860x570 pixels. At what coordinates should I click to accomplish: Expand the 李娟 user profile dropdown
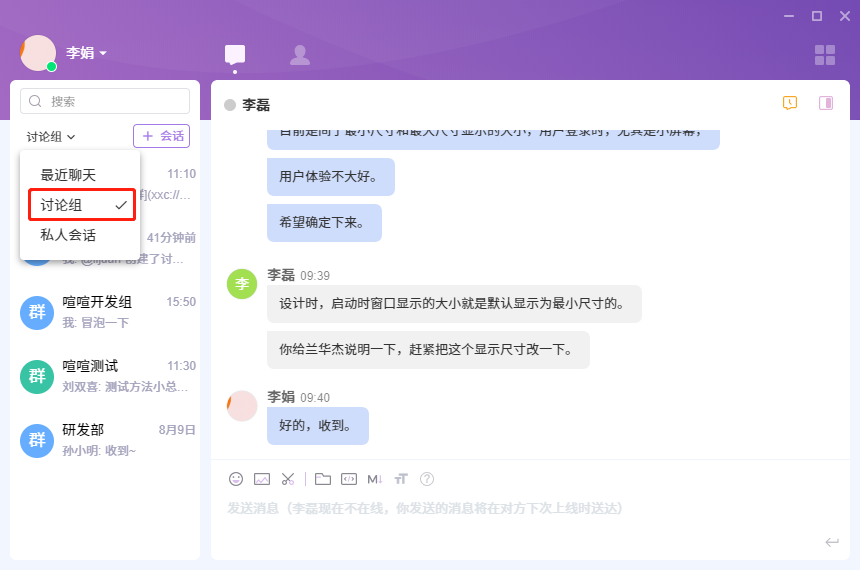pos(86,53)
